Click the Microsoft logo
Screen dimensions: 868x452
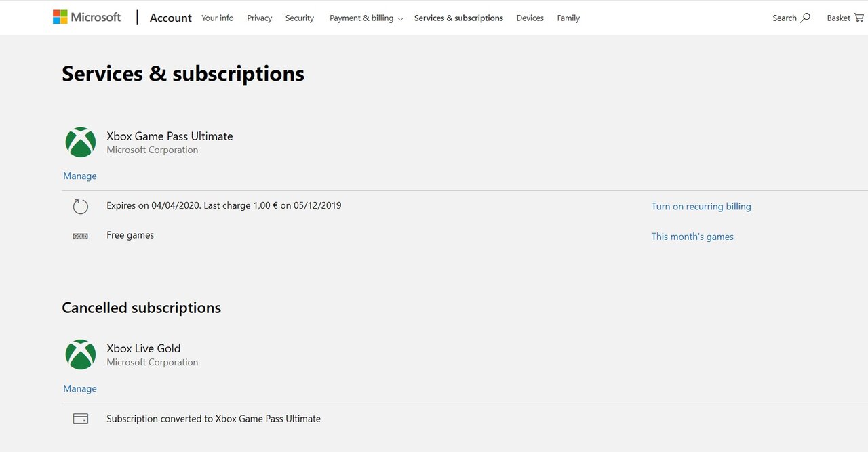coord(87,17)
